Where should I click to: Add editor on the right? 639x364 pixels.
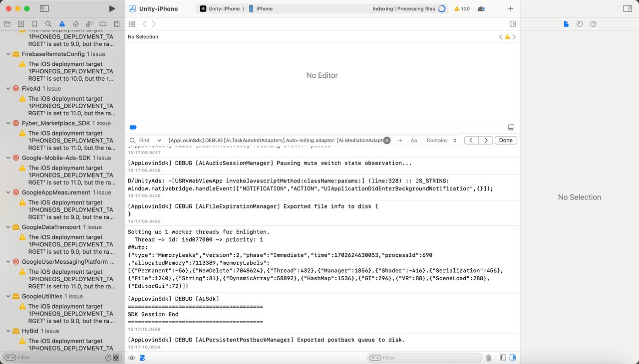(x=513, y=24)
